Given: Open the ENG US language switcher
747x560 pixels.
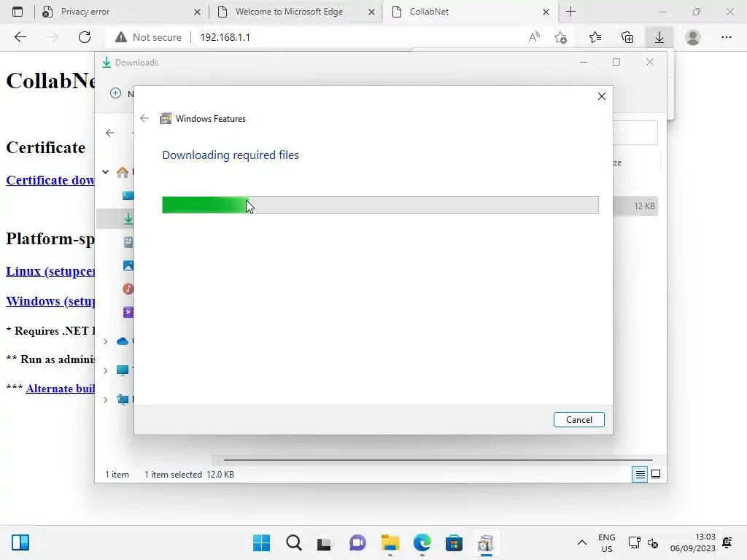Looking at the screenshot, I should coord(606,542).
